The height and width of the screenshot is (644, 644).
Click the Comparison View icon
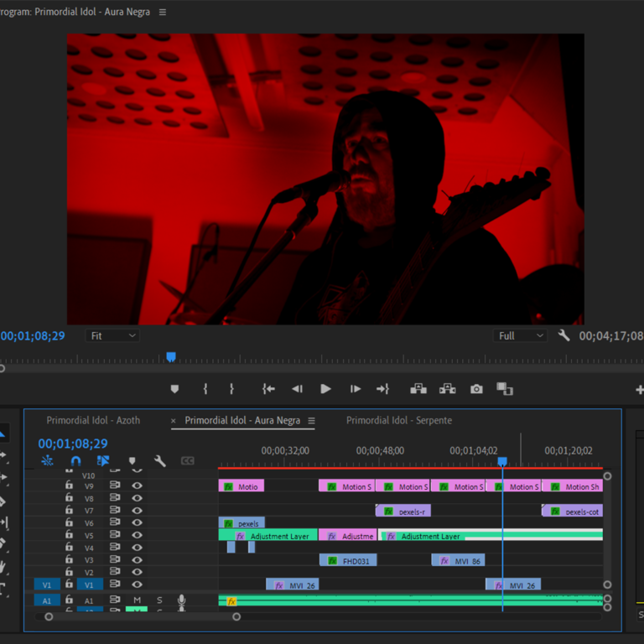tap(505, 389)
